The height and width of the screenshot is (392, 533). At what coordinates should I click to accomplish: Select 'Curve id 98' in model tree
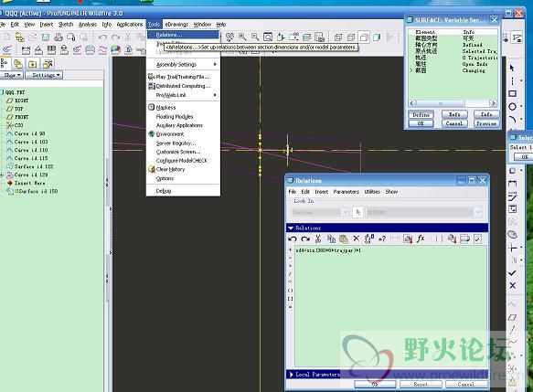pos(29,133)
